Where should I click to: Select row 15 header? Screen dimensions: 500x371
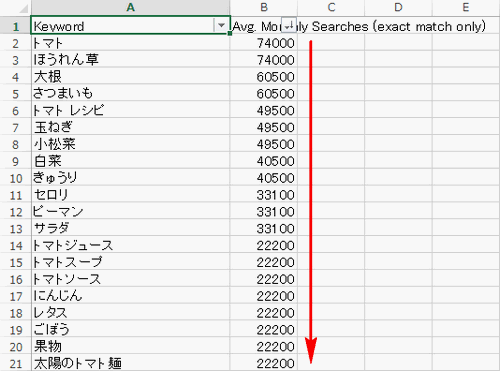coord(15,262)
